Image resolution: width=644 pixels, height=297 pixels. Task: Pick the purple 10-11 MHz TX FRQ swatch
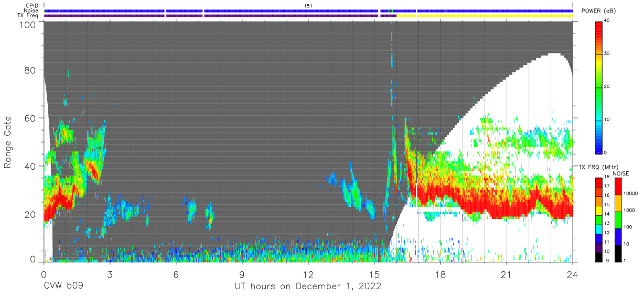(x=598, y=247)
